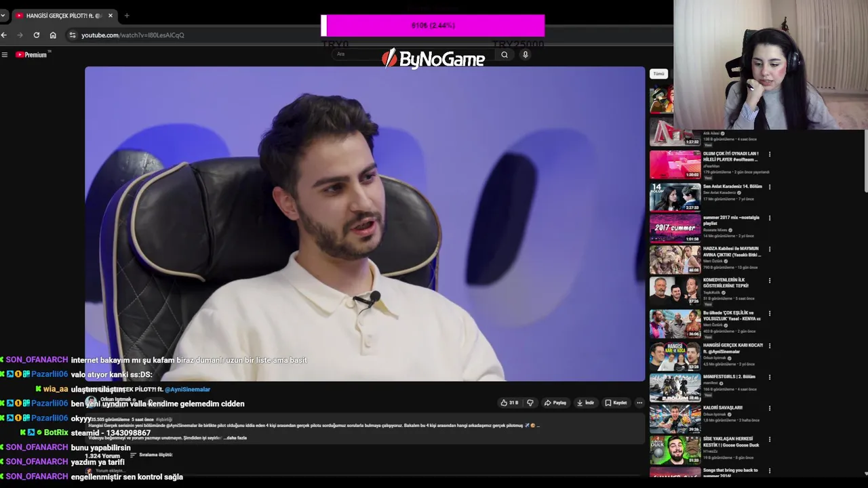Open options for ÖLÜM ÇOK İYİ OYNADI video
The width and height of the screenshot is (868, 488).
click(x=770, y=155)
